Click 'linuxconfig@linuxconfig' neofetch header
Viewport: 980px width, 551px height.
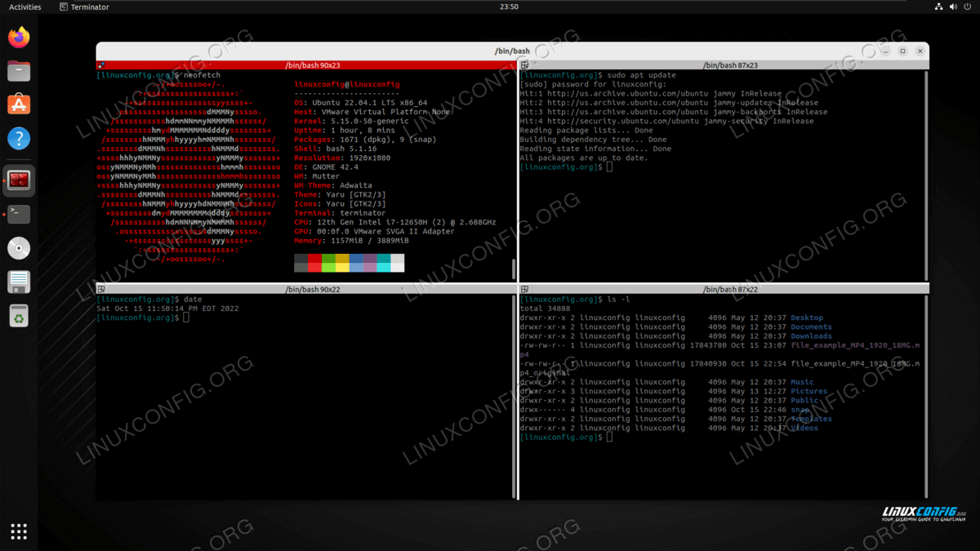(347, 84)
